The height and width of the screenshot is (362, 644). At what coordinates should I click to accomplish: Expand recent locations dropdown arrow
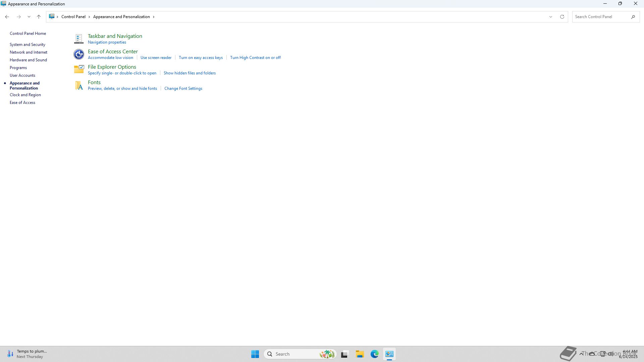tap(29, 17)
